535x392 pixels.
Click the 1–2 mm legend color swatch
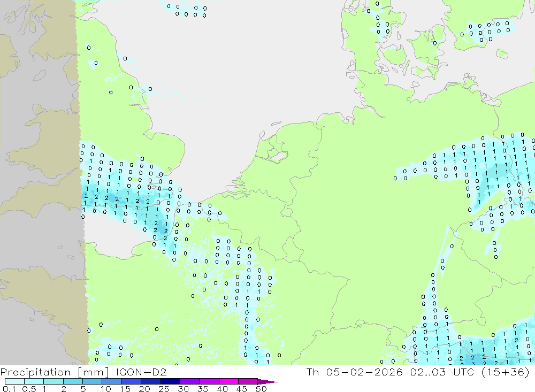tap(53, 381)
